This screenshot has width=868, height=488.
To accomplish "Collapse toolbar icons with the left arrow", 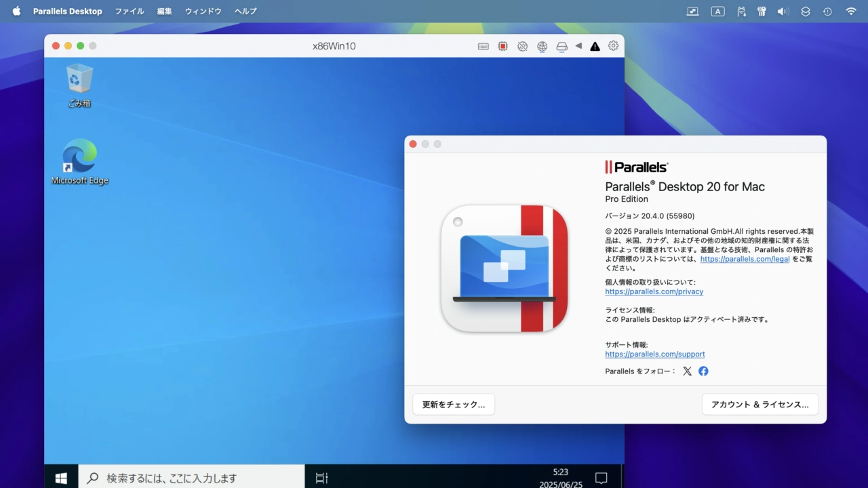I will [578, 46].
